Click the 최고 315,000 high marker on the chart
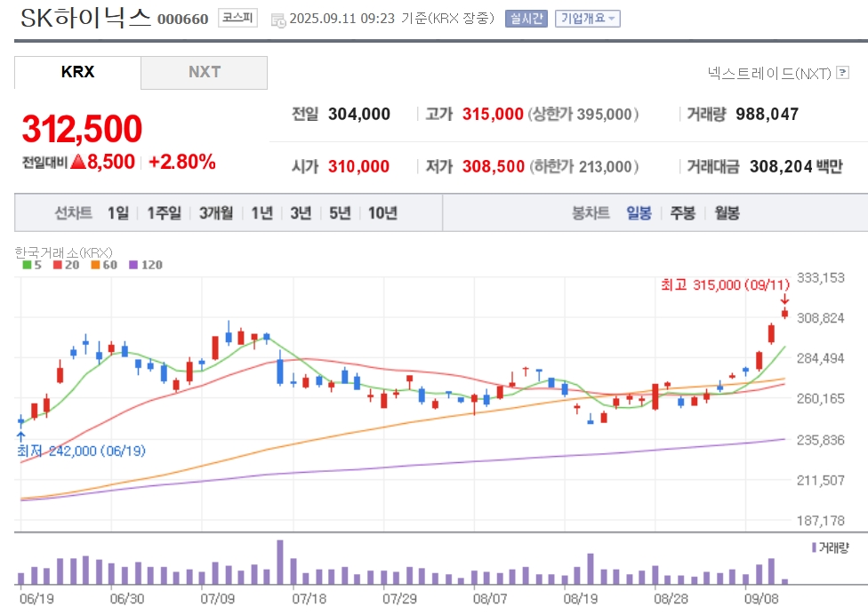Viewport: 868px width, 615px height. [x=725, y=284]
